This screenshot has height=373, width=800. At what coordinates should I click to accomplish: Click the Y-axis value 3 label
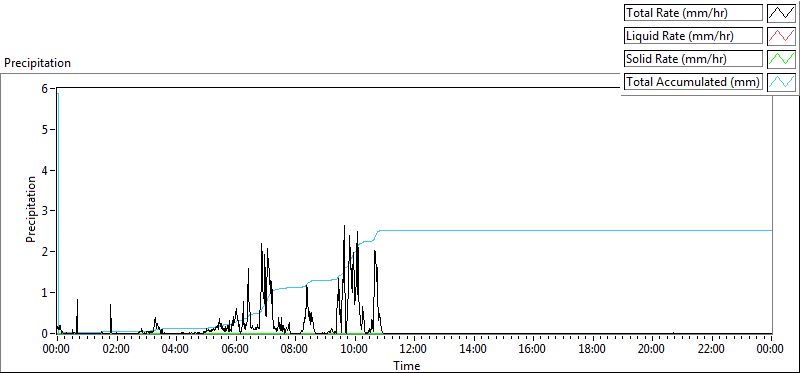coord(45,211)
